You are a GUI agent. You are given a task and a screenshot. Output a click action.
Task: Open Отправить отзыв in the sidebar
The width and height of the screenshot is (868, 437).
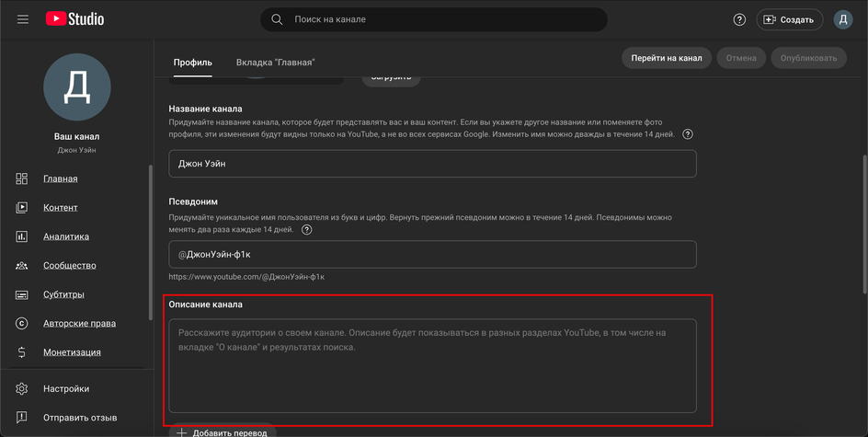[80, 418]
